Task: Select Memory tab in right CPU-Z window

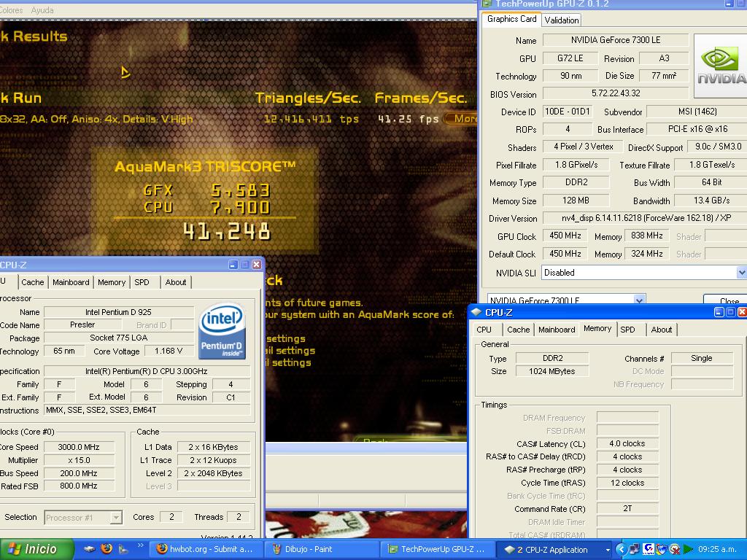Action: click(597, 329)
